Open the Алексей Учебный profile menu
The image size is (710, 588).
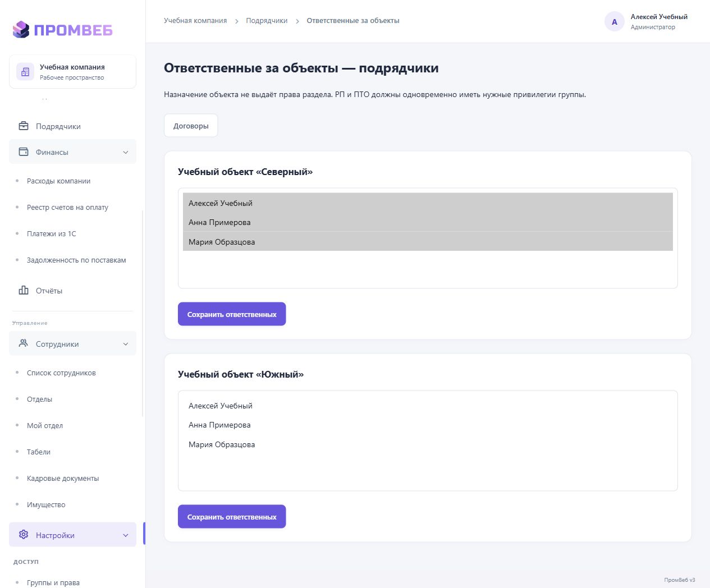[x=646, y=22]
